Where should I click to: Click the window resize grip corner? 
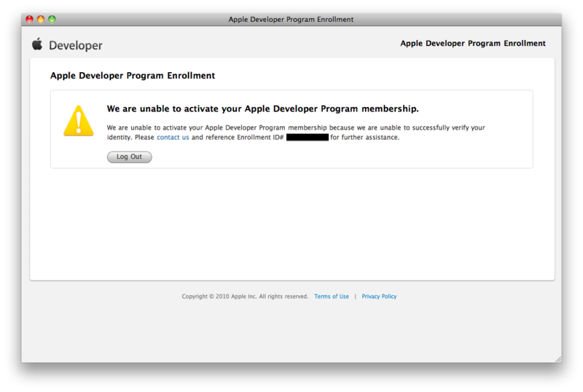click(x=558, y=359)
